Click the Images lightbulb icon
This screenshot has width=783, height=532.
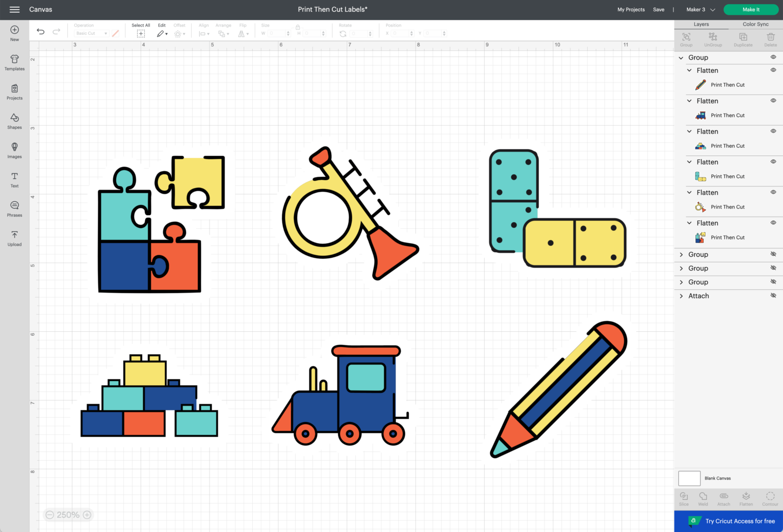coord(14,147)
